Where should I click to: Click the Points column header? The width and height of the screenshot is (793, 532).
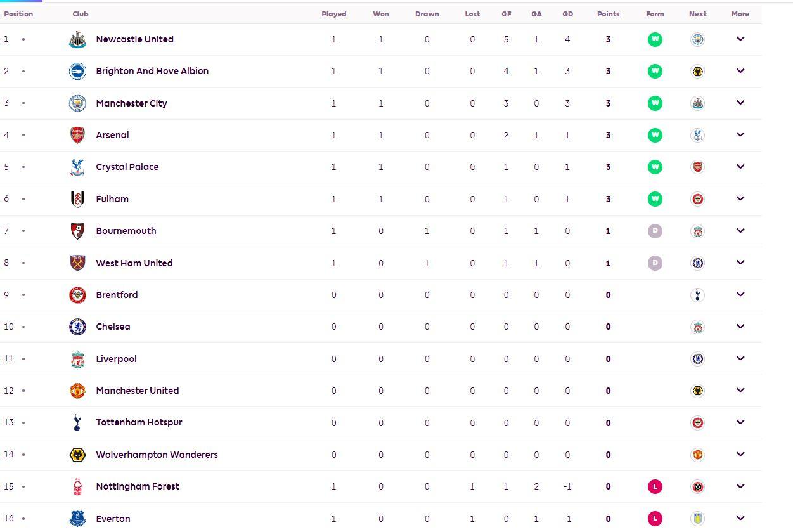(608, 14)
